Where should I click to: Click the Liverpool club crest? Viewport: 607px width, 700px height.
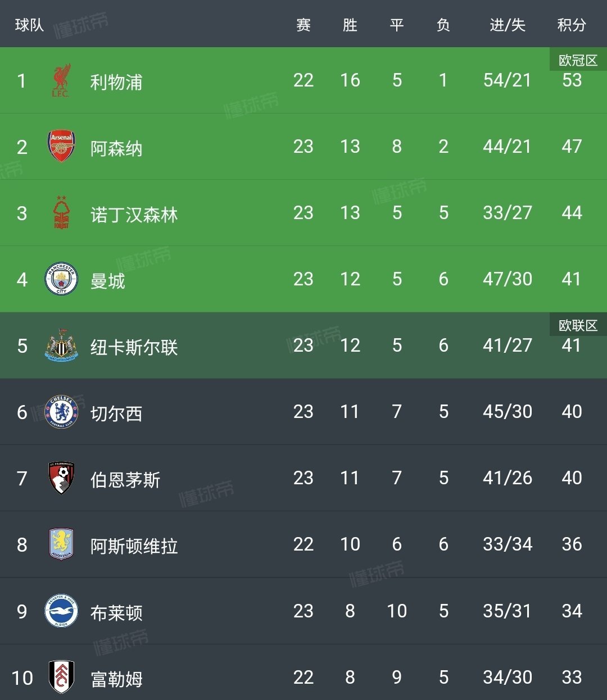61,81
